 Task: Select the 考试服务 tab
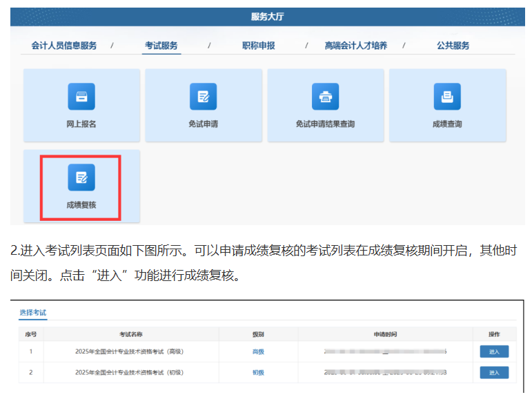(161, 46)
